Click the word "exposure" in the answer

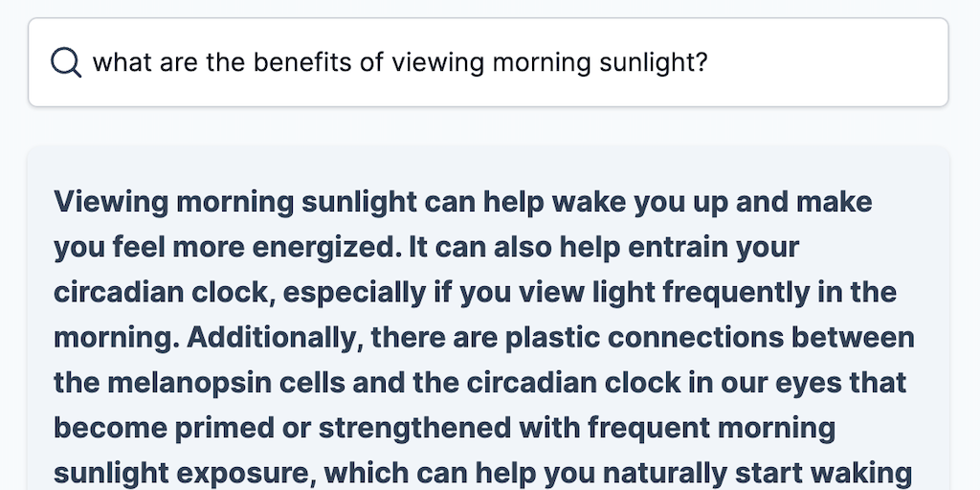click(254, 472)
